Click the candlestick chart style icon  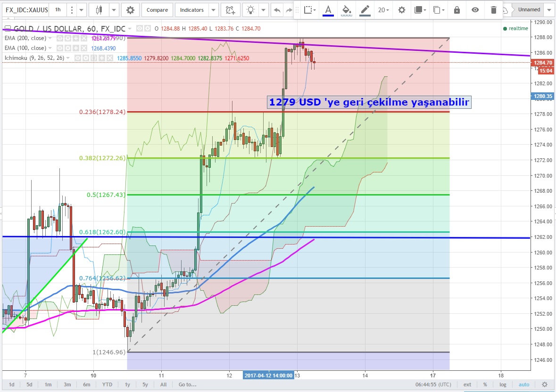(x=99, y=10)
